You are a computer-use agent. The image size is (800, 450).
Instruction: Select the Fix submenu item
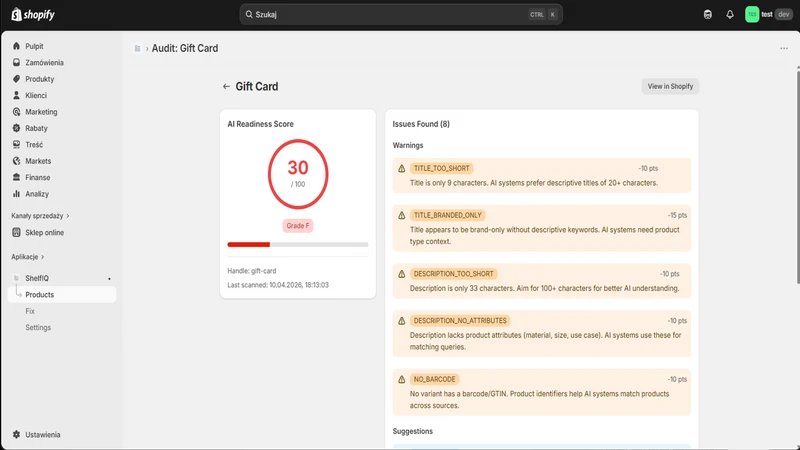30,311
